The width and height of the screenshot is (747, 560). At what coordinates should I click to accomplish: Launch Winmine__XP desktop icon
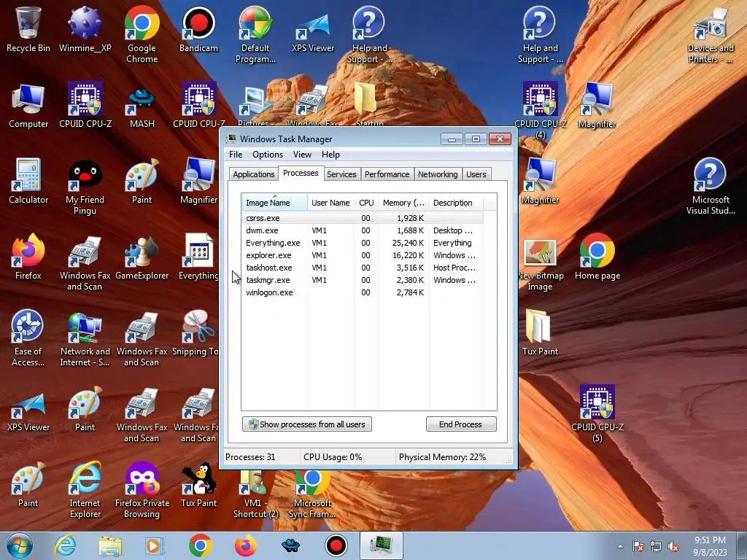click(x=85, y=29)
